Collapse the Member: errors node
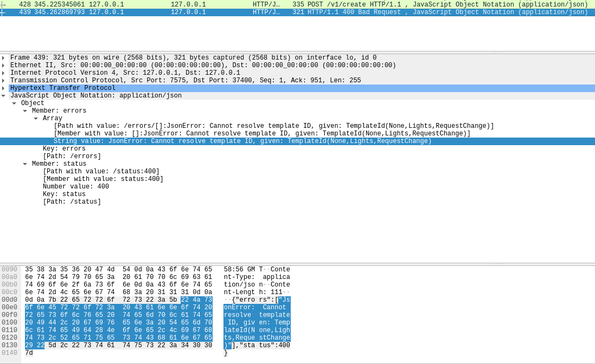Viewport: 595px width, 364px height. (x=25, y=111)
